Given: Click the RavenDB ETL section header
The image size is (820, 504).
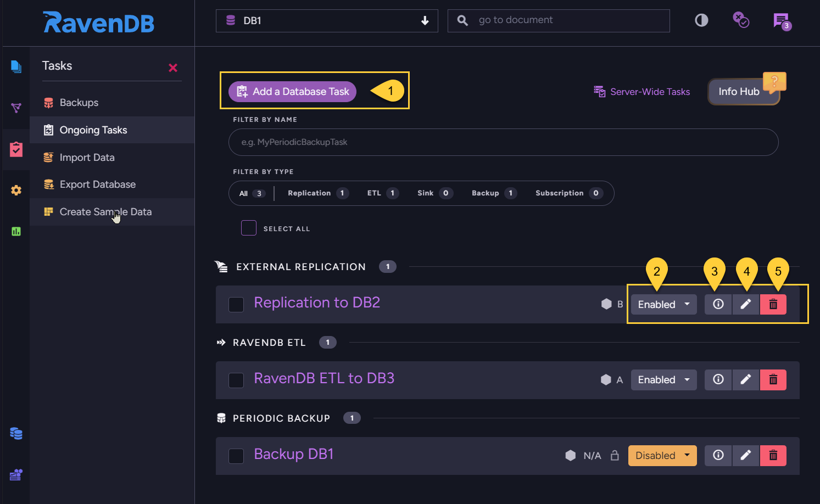Looking at the screenshot, I should coord(269,343).
